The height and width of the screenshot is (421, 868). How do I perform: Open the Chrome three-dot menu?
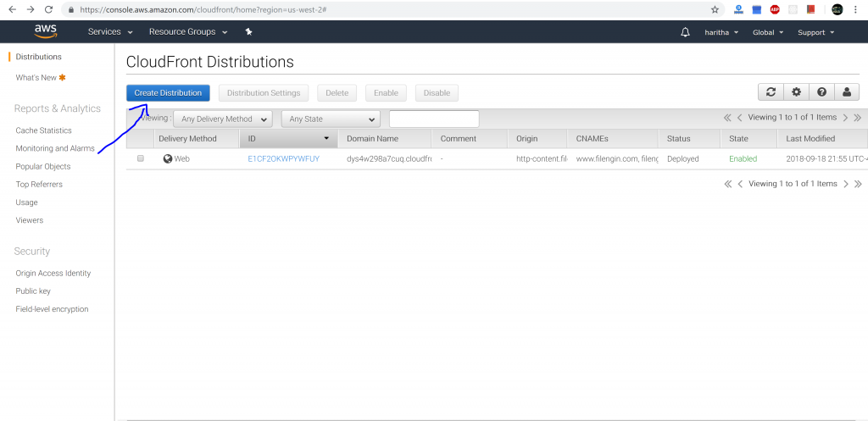tap(855, 9)
